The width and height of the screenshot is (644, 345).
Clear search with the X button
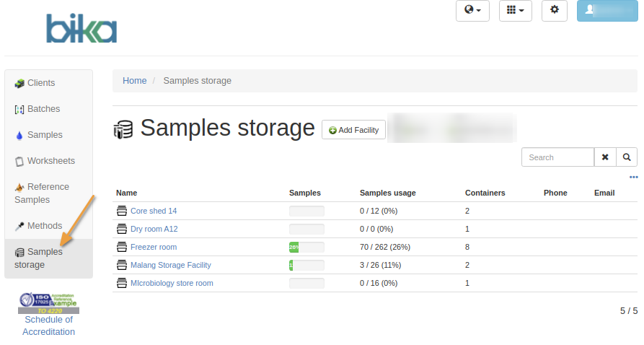(x=605, y=157)
